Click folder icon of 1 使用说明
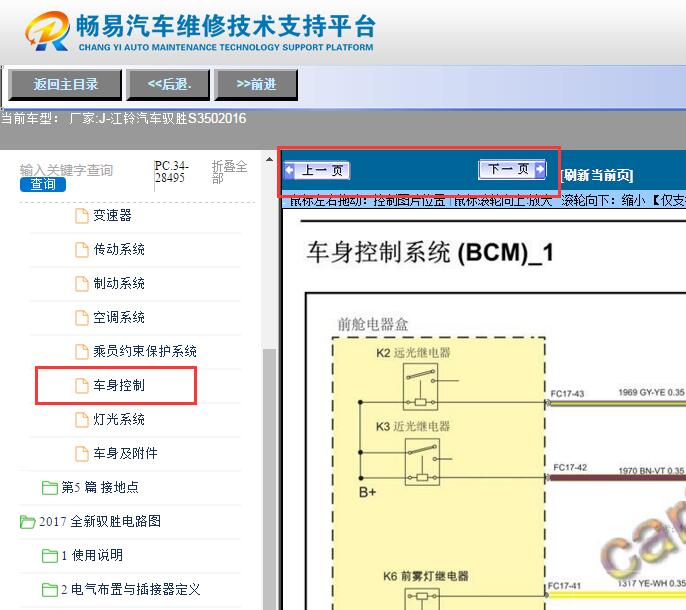 (x=49, y=556)
